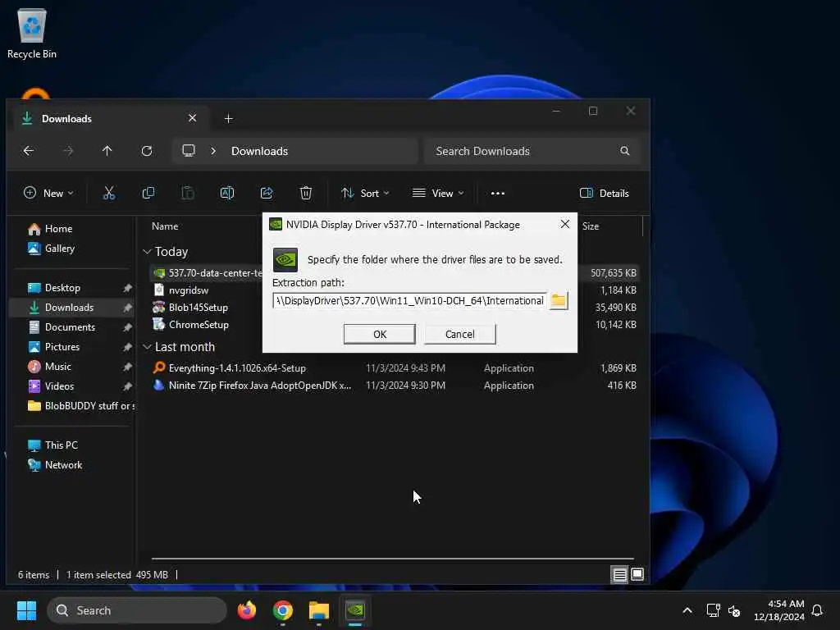This screenshot has height=630, width=840.
Task: Launch Firefox from taskbar
Action: (x=247, y=610)
